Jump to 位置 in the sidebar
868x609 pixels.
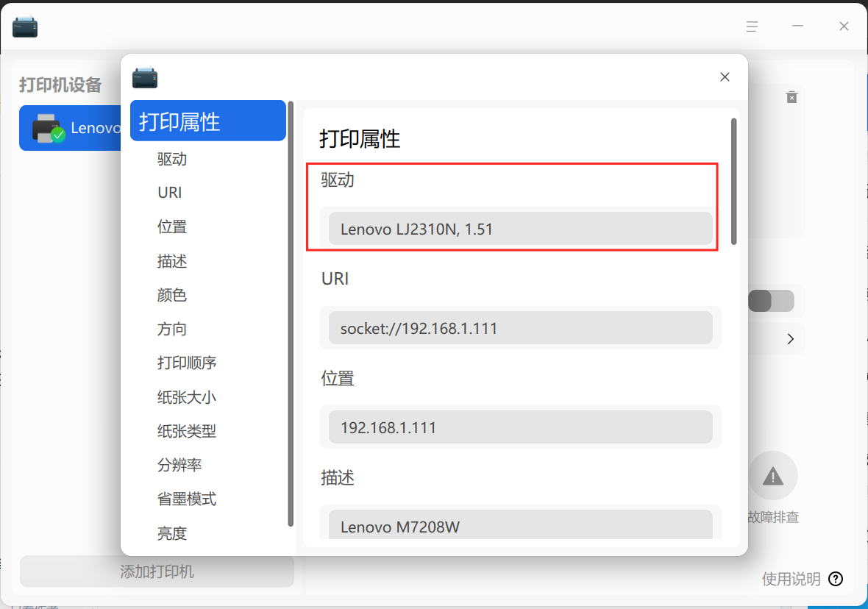point(172,227)
